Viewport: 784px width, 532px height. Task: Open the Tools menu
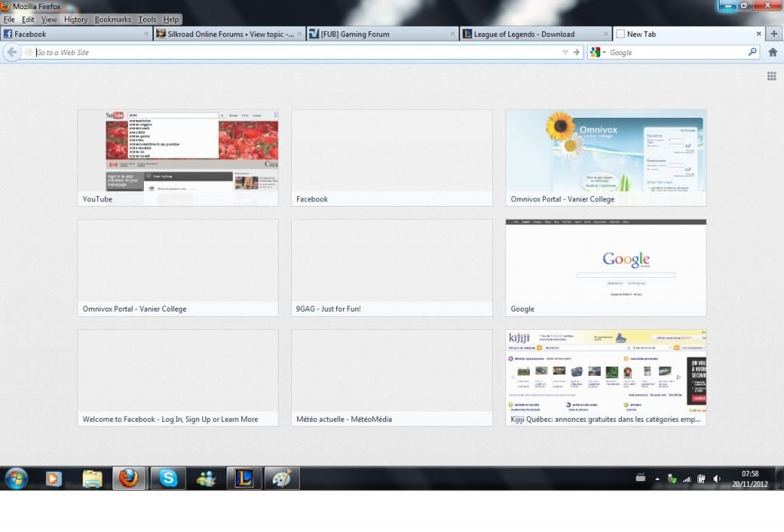pos(147,19)
